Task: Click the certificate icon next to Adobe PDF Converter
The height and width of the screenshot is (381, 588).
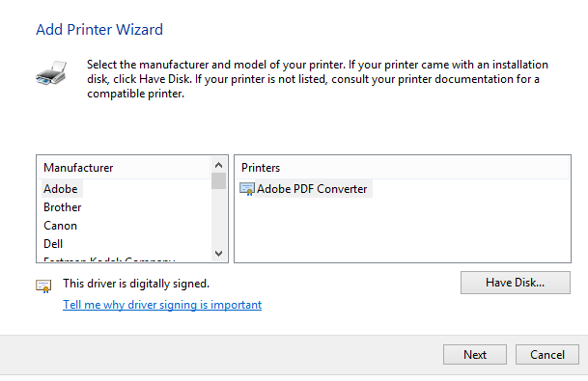Action: (x=247, y=189)
